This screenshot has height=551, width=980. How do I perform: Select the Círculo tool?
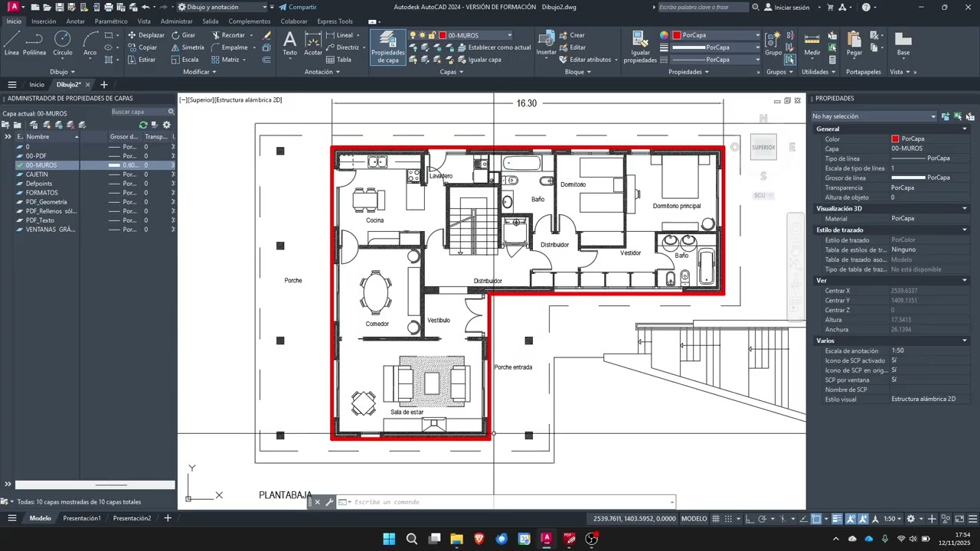pyautogui.click(x=63, y=44)
